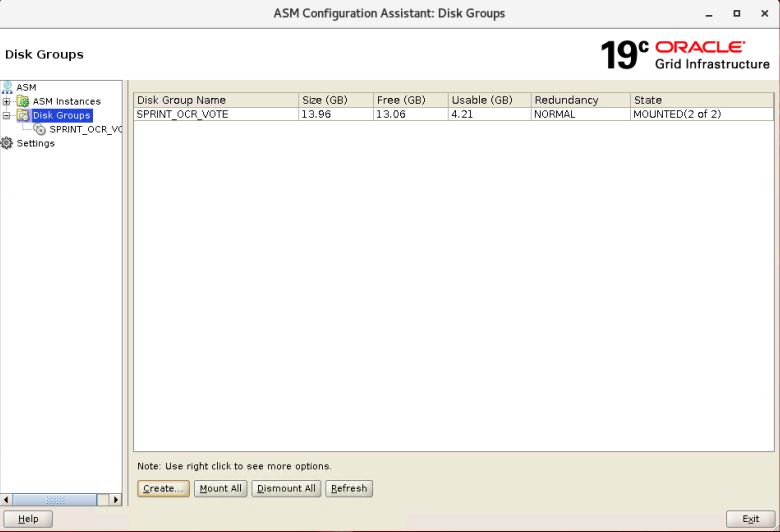Click the Mount All button
The height and width of the screenshot is (532, 780).
[220, 489]
